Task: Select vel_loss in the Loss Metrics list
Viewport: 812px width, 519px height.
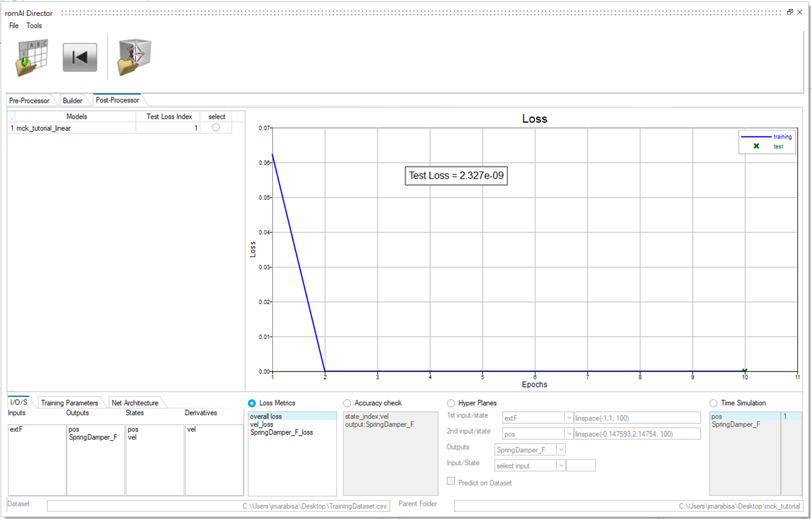Action: [x=262, y=424]
